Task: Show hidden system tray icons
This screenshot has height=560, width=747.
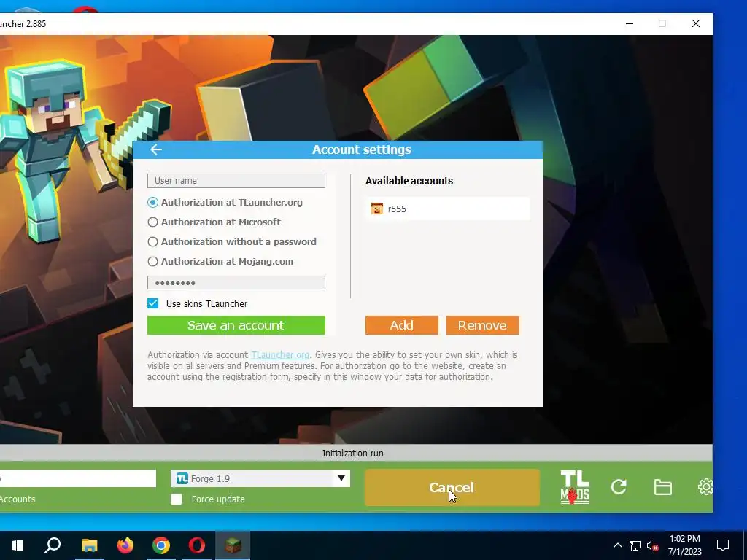Action: 617,545
